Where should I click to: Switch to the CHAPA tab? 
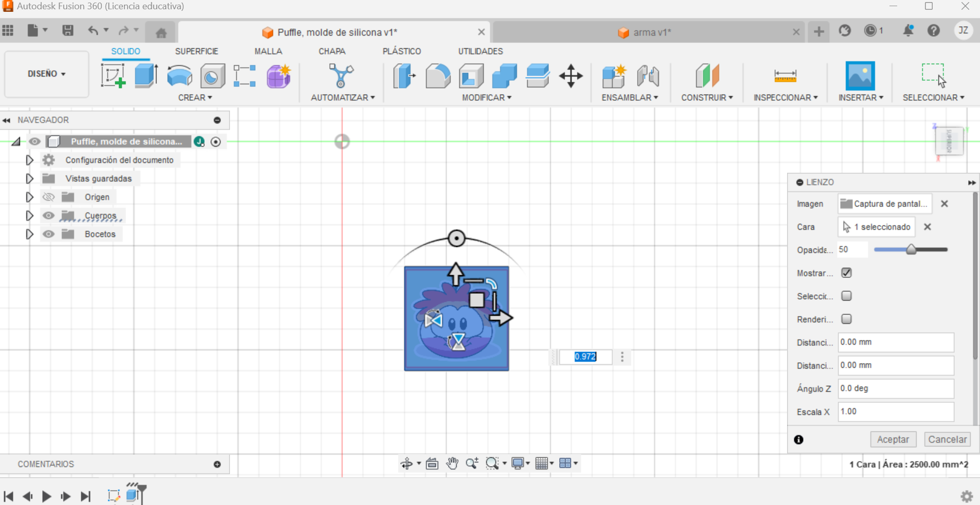click(x=332, y=51)
